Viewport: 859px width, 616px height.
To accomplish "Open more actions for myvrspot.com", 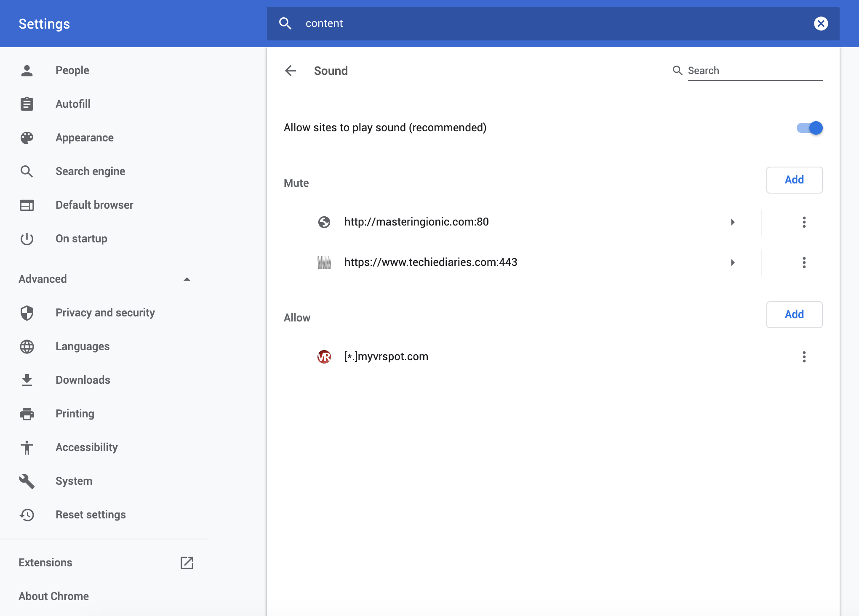I will coord(804,357).
